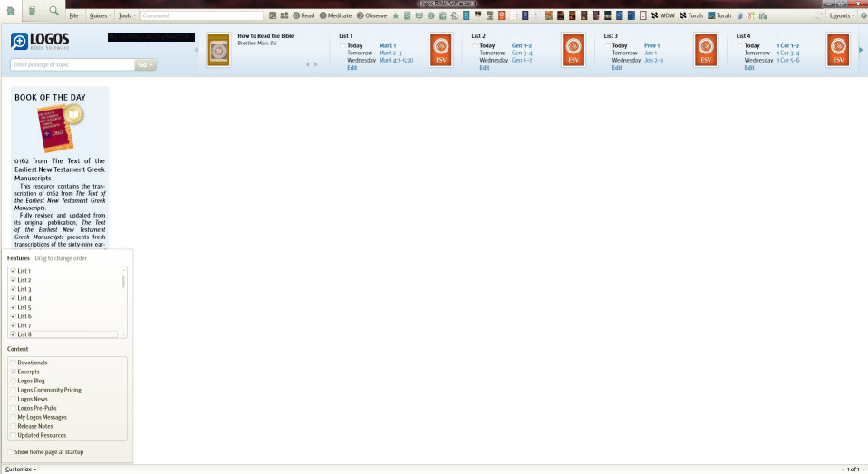
Task: Click the green info circle toolbar icon
Action: (430, 15)
